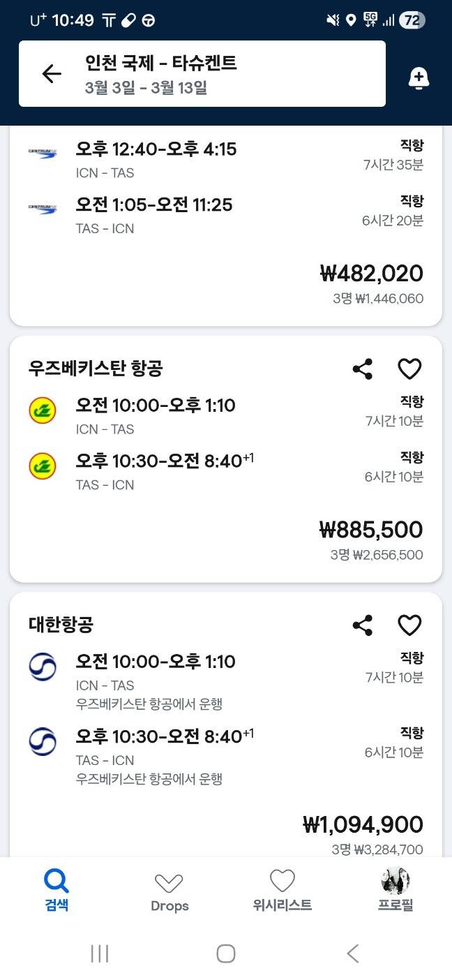This screenshot has width=452, height=980.
Task: Go to the 프로필 profile tab
Action: click(395, 890)
